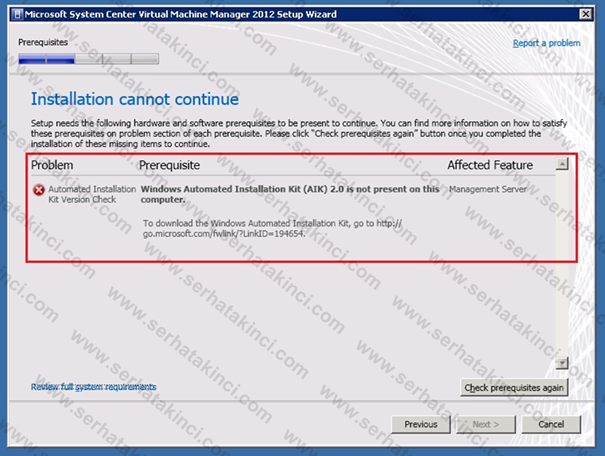Click the 'Installation cannot continue' heading
This screenshot has height=456, width=605.
pos(135,99)
